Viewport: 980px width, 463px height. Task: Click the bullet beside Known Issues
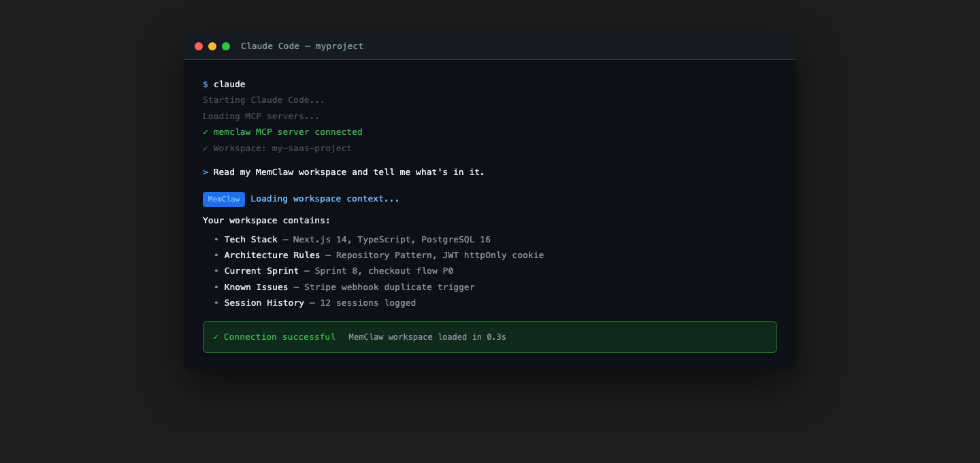(x=216, y=287)
